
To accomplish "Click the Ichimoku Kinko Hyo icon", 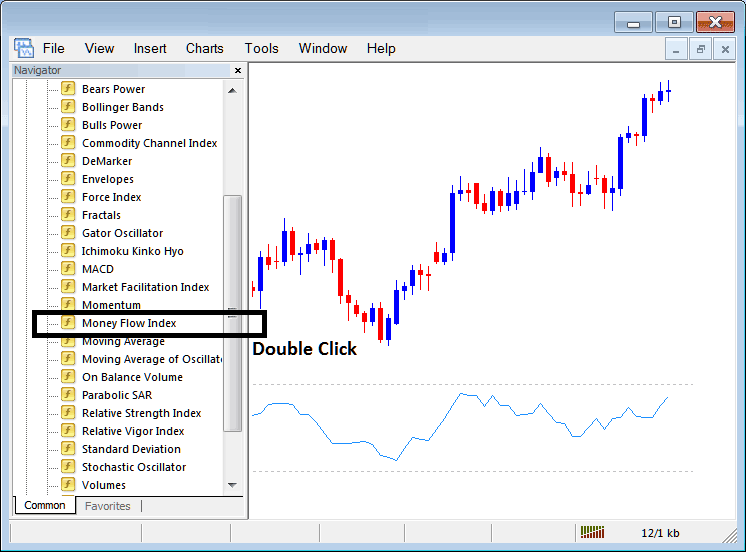I will click(x=68, y=251).
